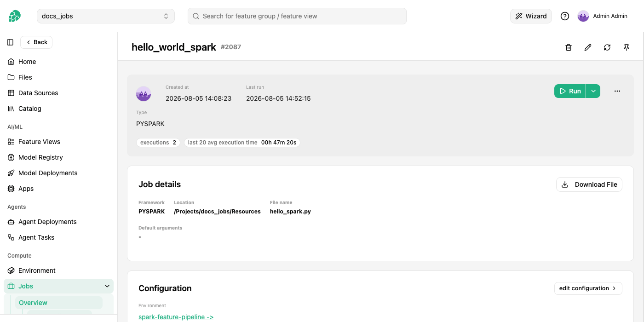Viewport: 644px width, 322px height.
Task: Click the edit configuration button
Action: (x=588, y=288)
